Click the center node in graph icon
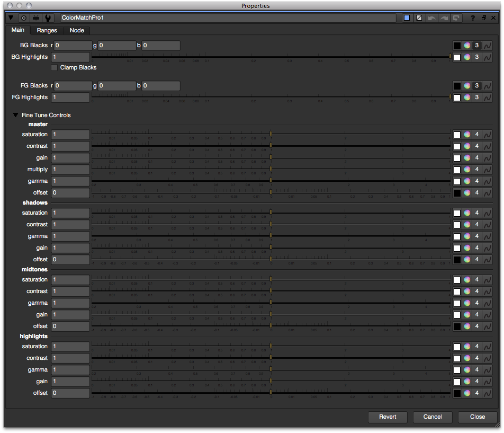 [24, 18]
